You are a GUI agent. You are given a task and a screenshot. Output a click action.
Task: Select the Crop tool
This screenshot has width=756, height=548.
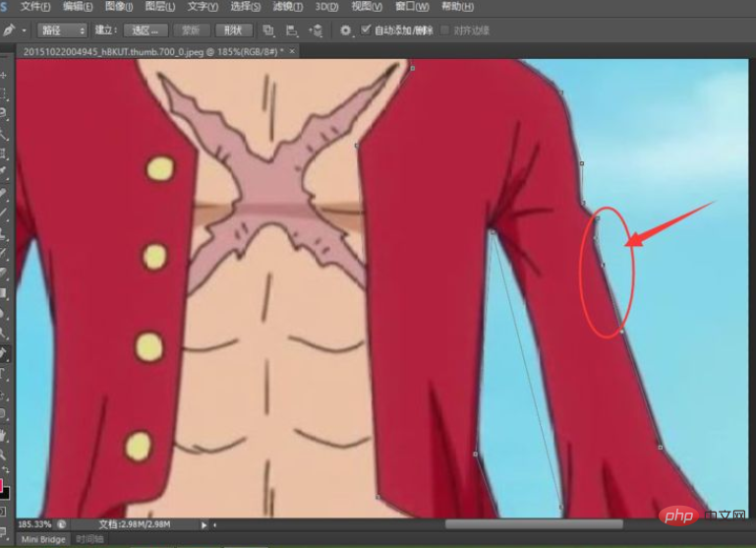tap(3, 153)
